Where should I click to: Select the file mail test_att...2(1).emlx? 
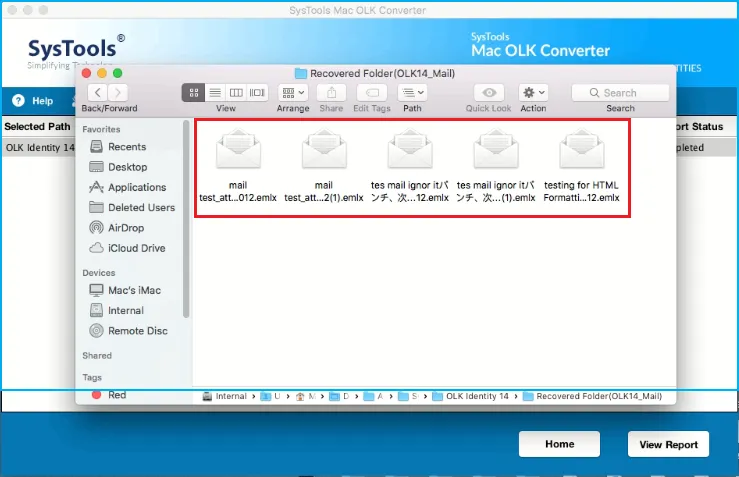point(324,165)
